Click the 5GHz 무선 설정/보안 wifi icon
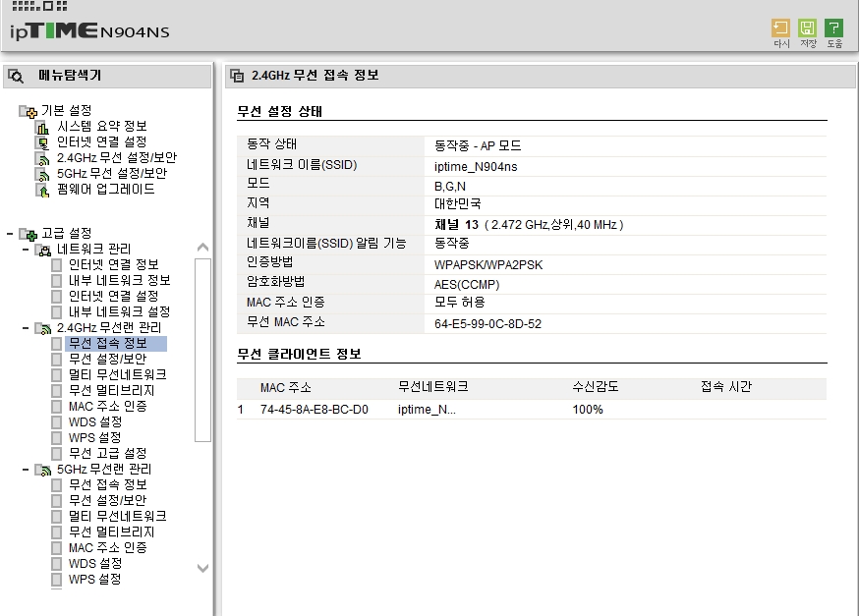This screenshot has height=616, width=859. click(x=42, y=174)
